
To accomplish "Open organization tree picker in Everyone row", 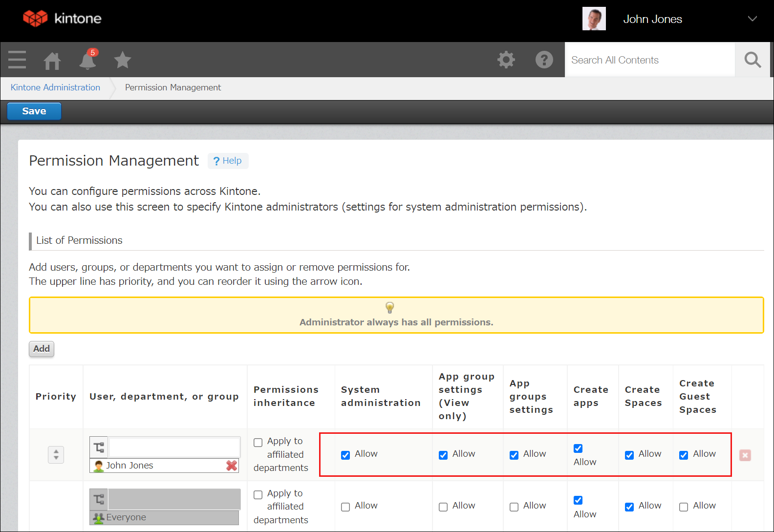I will 99,499.
